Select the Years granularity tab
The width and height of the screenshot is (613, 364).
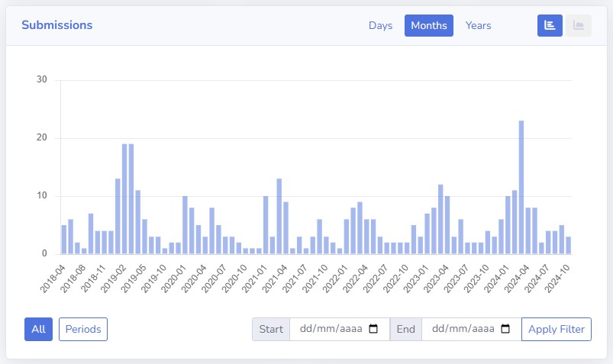click(478, 25)
